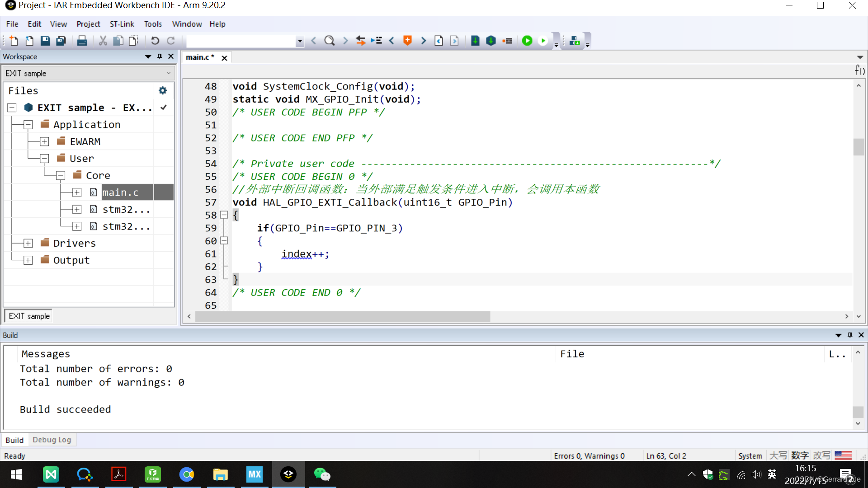Click the Undo toolbar icon
This screenshot has width=868, height=488.
tap(155, 41)
